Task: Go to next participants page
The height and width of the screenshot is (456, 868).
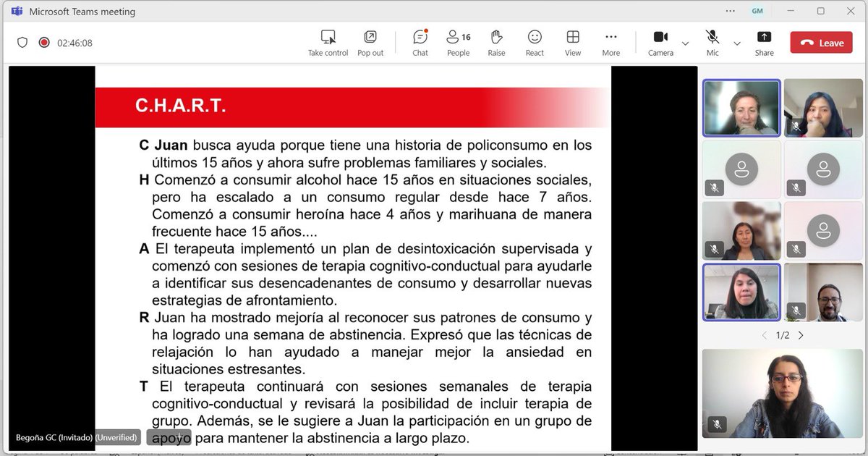Action: pyautogui.click(x=801, y=335)
